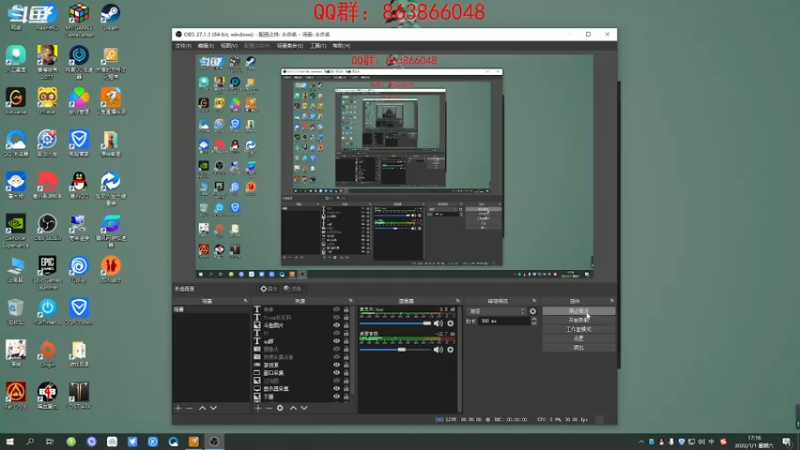Screen dimensions: 800x450
Task: Toggle lock on sdff source
Action: point(346,341)
